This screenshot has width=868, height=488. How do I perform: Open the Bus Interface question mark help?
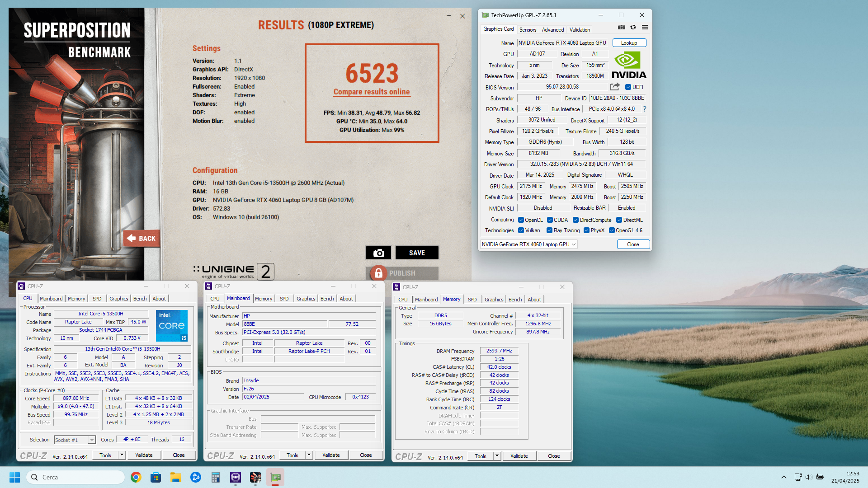(644, 109)
